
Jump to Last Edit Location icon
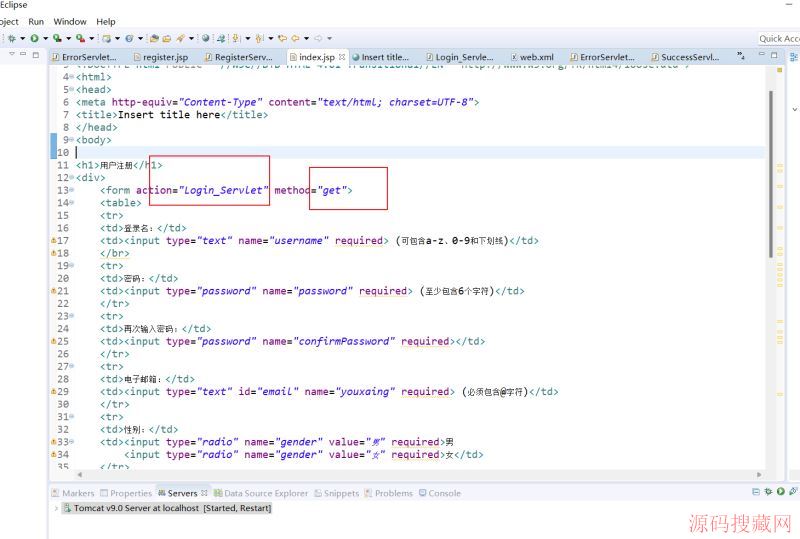[282, 38]
